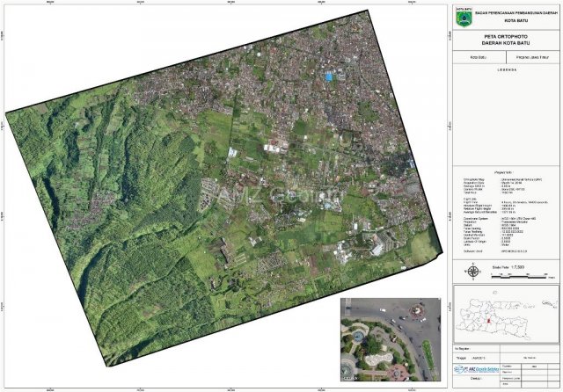Viewport: 563px width, 392px height.
Task: Select the Kota Batu cell
Action: tap(479, 57)
